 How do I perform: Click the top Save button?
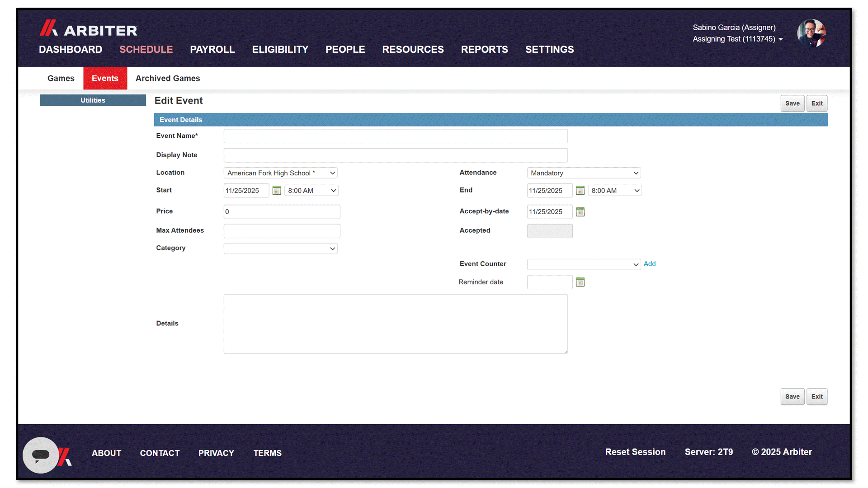pyautogui.click(x=793, y=103)
